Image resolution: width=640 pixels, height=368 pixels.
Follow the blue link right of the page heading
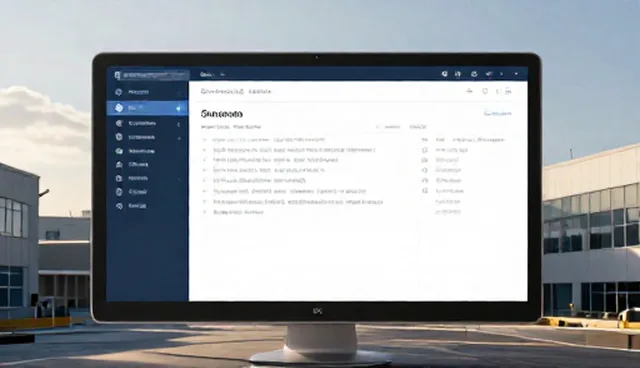coord(498,113)
